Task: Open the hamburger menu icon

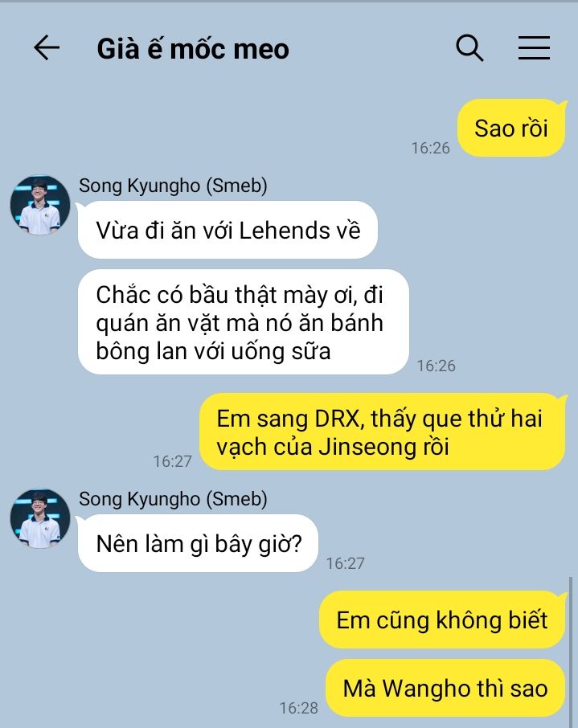Action: [534, 47]
